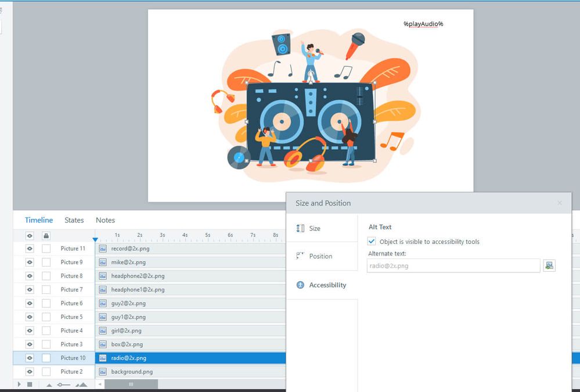Hide Picture 4 with its eye toggle
Image resolution: width=580 pixels, height=392 pixels.
click(30, 331)
